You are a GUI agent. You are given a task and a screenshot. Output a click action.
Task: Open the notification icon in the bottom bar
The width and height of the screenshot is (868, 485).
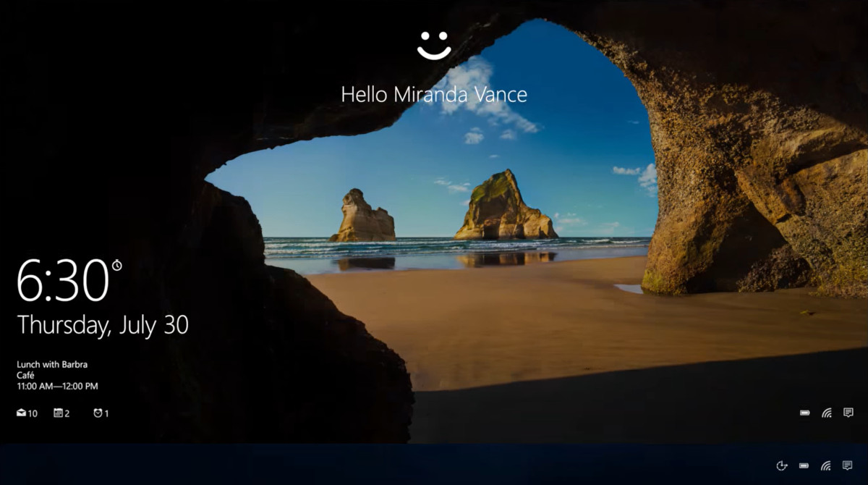pos(848,465)
